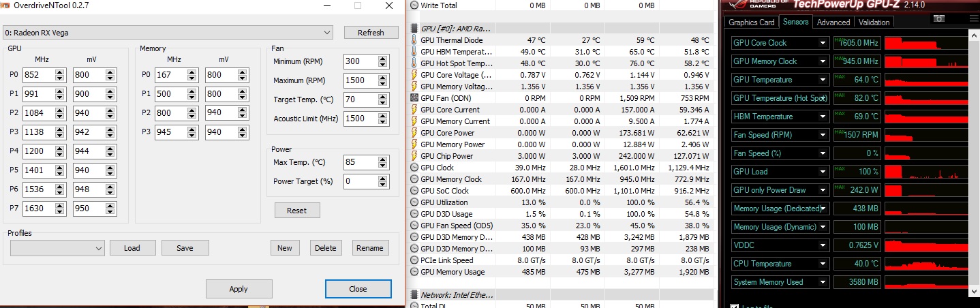Click the GPU Memory Power lightning icon
The height and width of the screenshot is (308, 980).
click(414, 144)
